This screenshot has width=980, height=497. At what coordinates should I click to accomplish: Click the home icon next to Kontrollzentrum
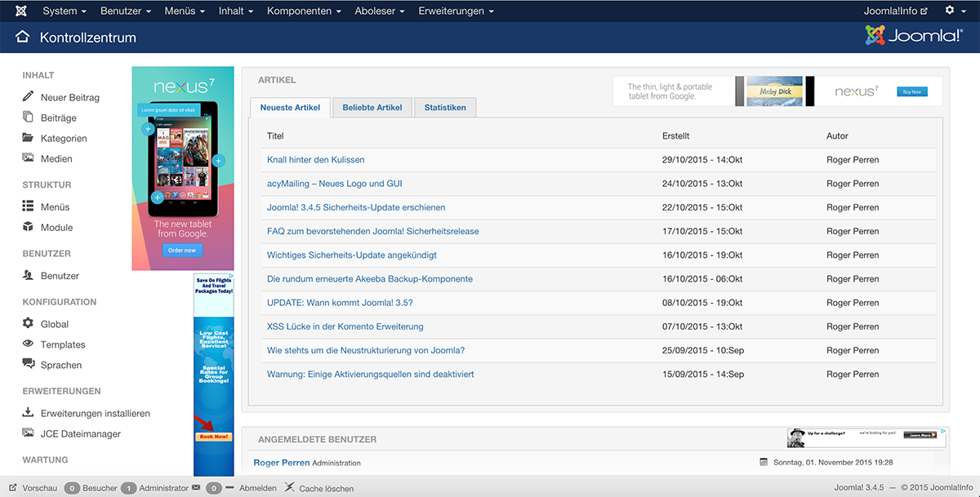point(23,38)
